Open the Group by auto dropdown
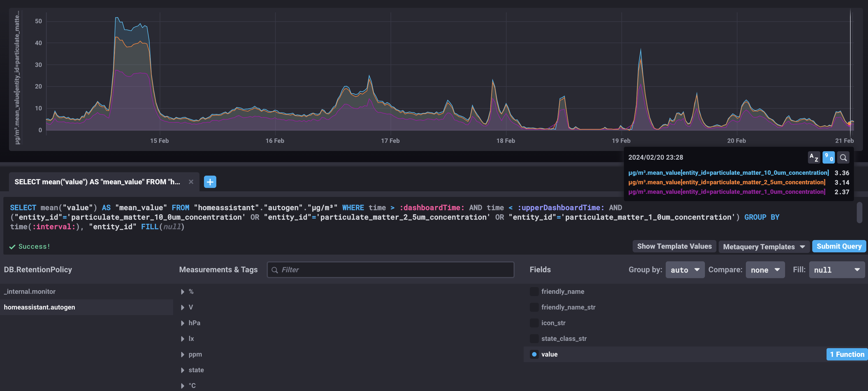 [x=685, y=270]
